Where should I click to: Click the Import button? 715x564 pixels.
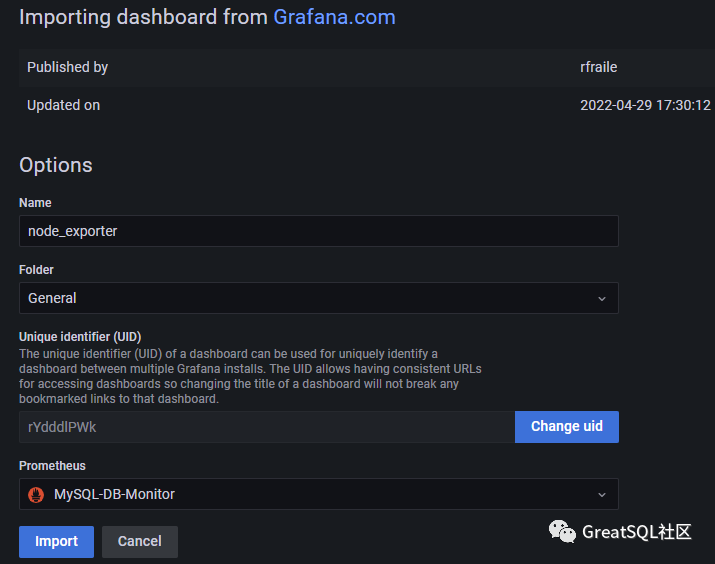click(57, 542)
